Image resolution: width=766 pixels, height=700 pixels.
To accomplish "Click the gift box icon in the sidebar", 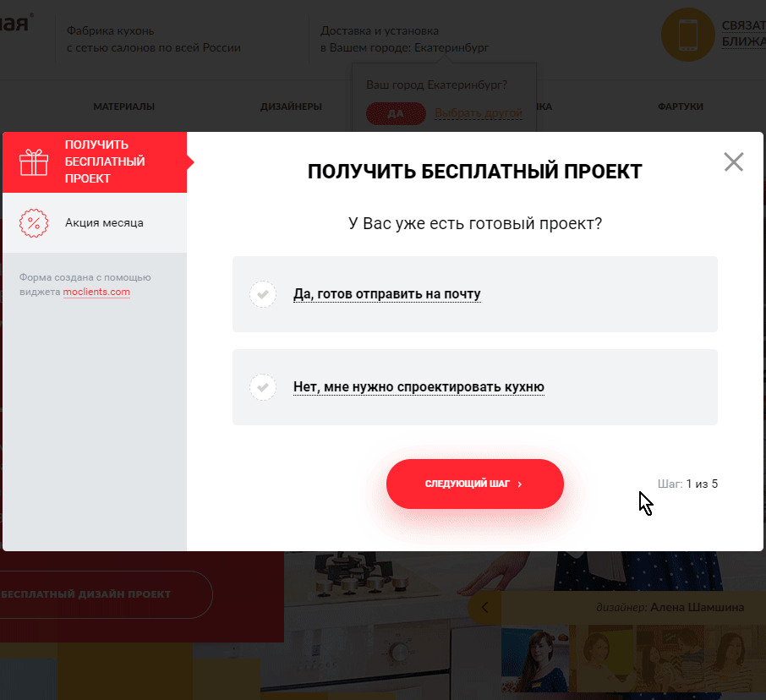I will click(x=34, y=161).
